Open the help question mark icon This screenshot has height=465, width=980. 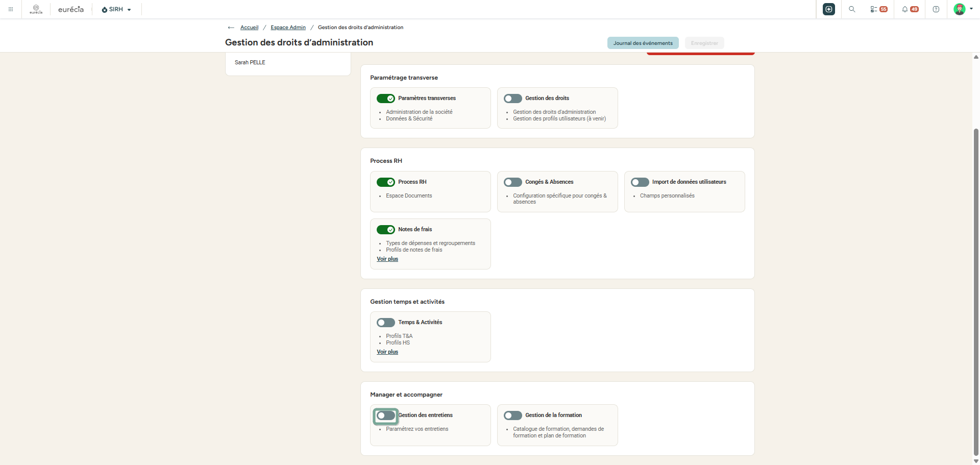coord(936,9)
